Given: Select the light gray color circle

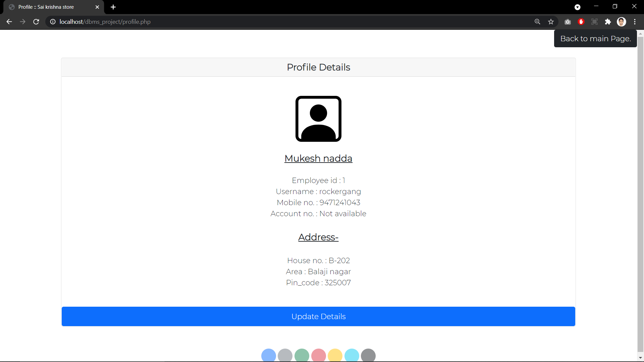Looking at the screenshot, I should (285, 355).
